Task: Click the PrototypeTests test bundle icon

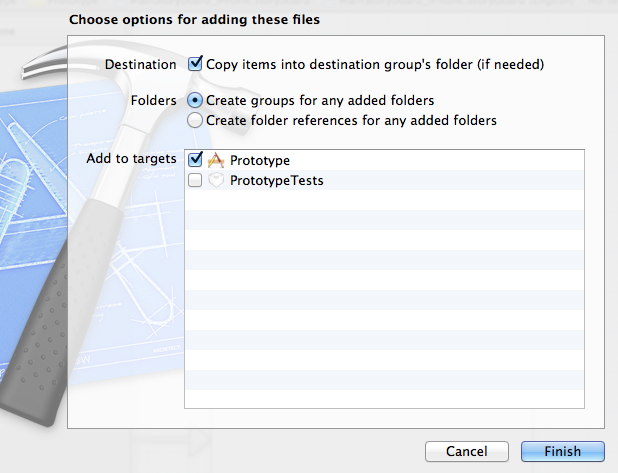Action: (216, 180)
